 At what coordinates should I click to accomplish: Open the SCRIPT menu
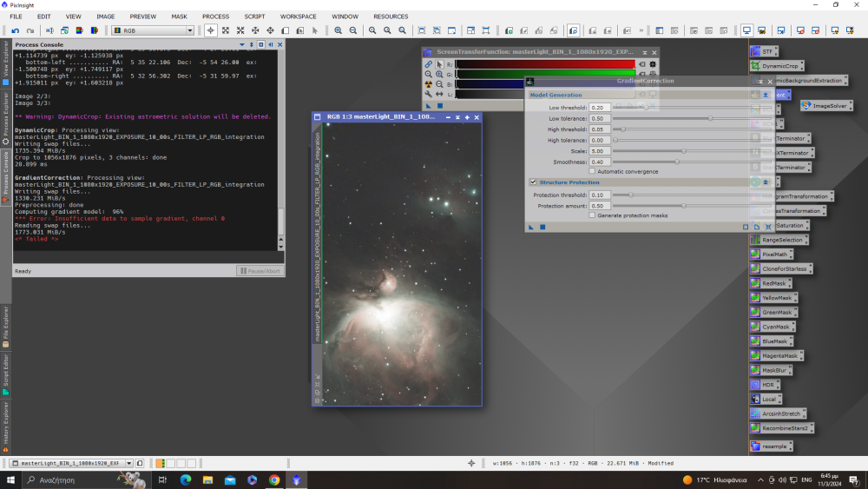pyautogui.click(x=254, y=17)
